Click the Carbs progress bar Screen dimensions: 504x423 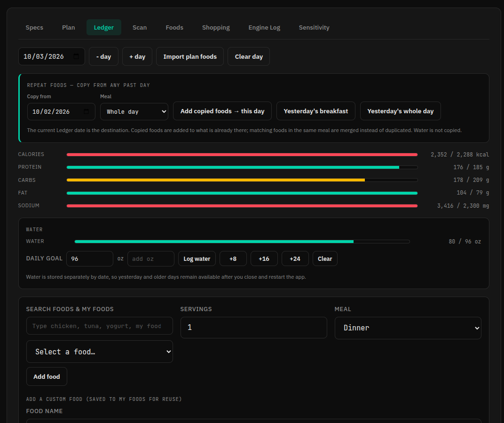coord(242,180)
